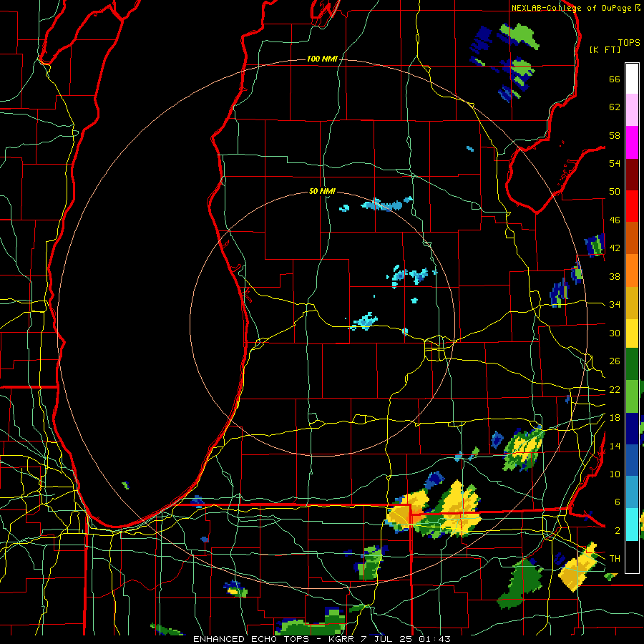Click the 100 NMI range ring label

[322, 59]
